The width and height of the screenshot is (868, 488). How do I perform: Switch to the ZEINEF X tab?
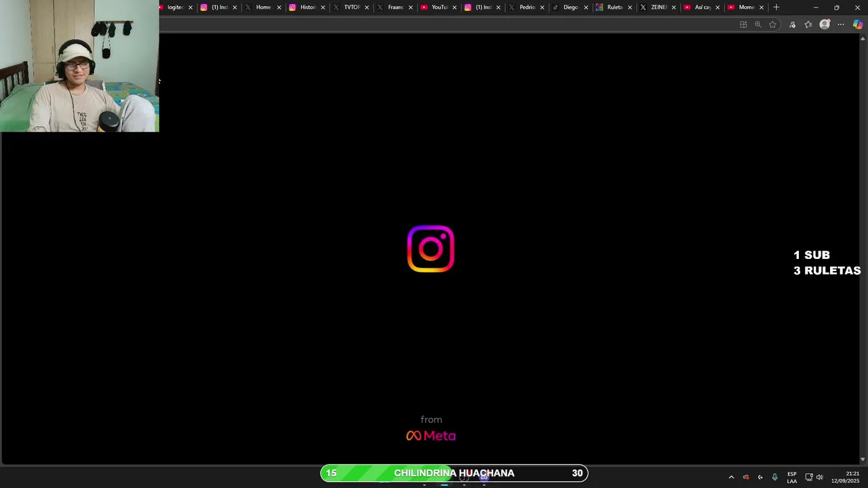coord(658,7)
